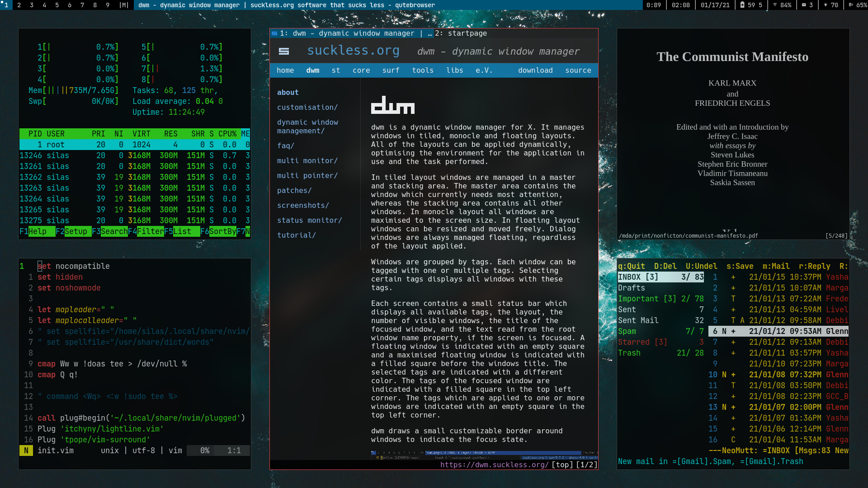
Task: Select the Important folder in NeoMutt sidebar
Action: [638, 299]
